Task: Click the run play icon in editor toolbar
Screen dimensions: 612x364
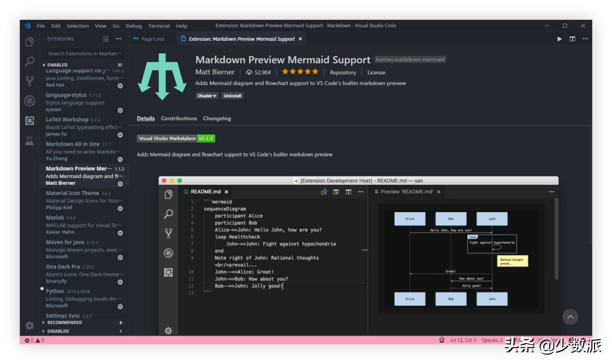Action: pos(560,39)
